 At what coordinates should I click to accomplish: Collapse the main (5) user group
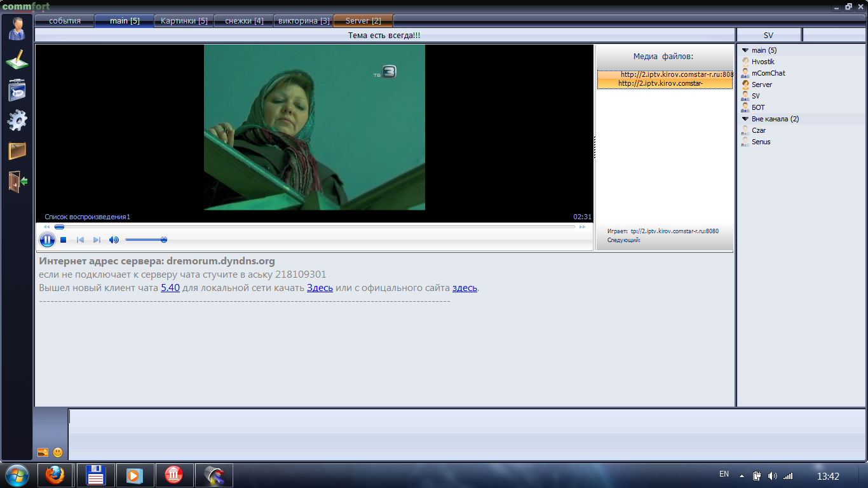tap(745, 50)
